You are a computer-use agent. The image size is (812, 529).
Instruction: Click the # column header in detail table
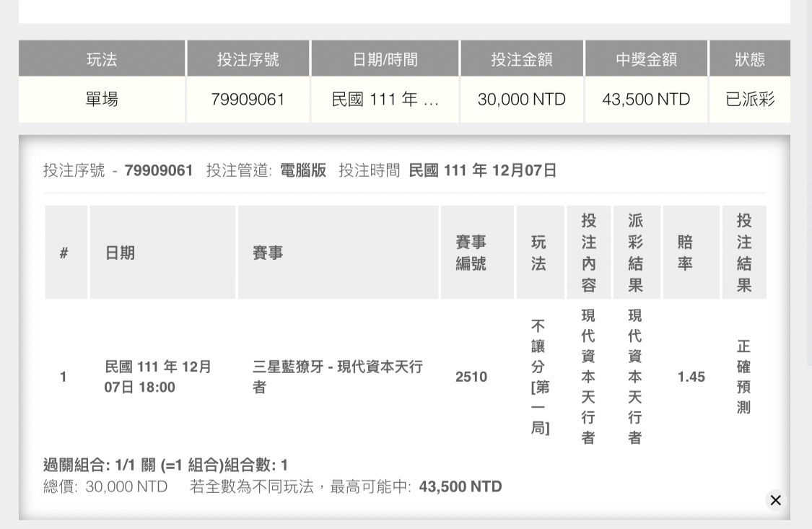[x=66, y=252]
